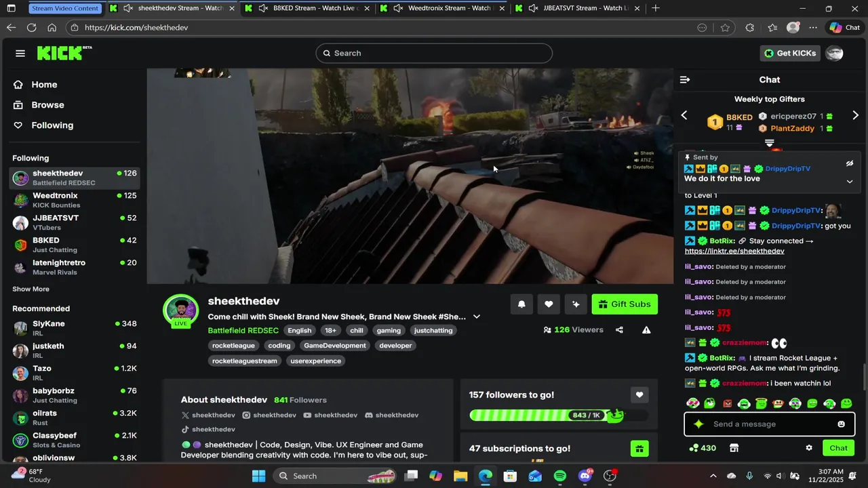Open the hamburger sidebar menu
This screenshot has height=488, width=868.
(x=20, y=54)
